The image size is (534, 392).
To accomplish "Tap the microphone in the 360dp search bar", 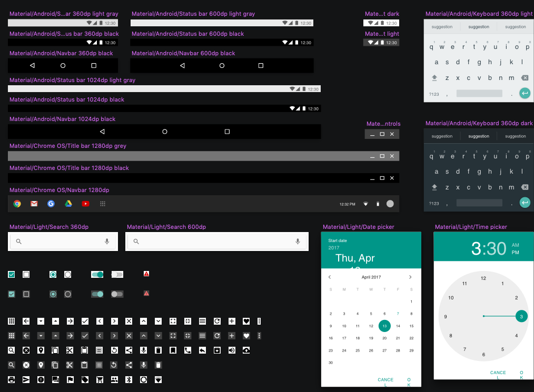I will [x=107, y=242].
